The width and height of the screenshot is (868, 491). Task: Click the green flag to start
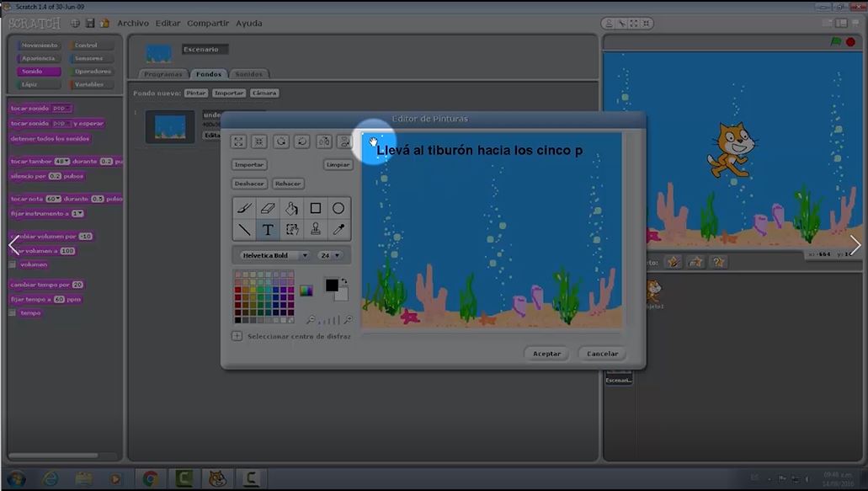pos(836,42)
